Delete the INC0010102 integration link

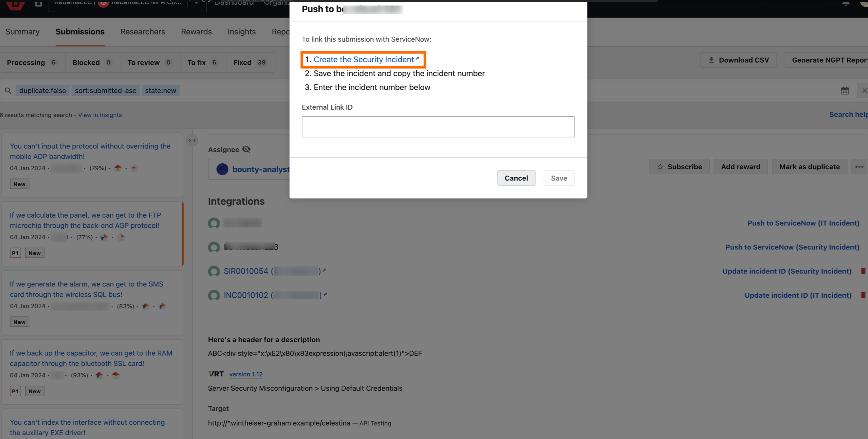tap(863, 295)
